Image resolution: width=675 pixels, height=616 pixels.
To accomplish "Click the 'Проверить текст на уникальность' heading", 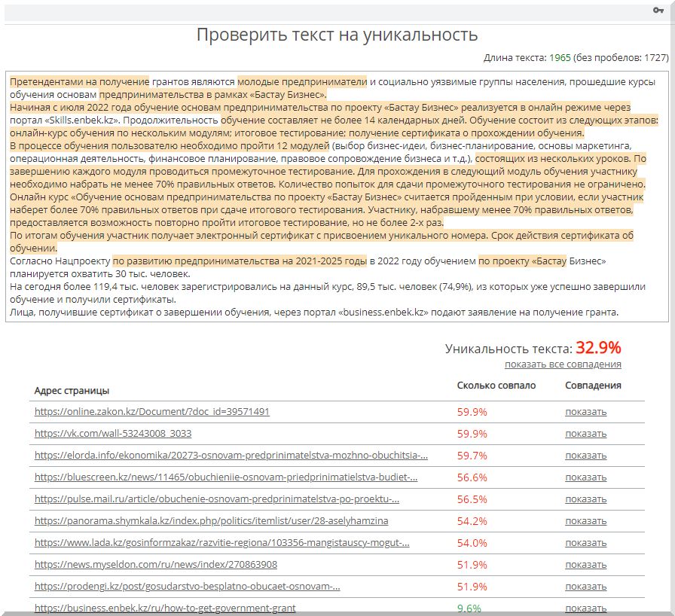I will coord(337,35).
